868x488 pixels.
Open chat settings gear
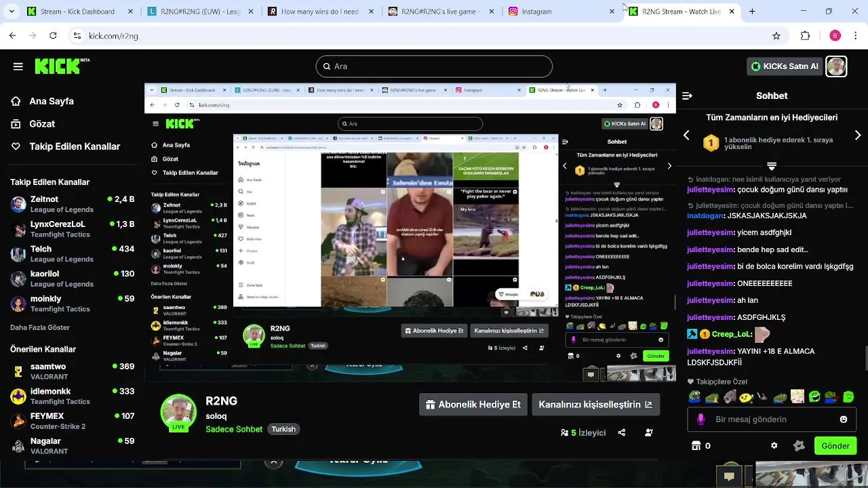(x=774, y=446)
